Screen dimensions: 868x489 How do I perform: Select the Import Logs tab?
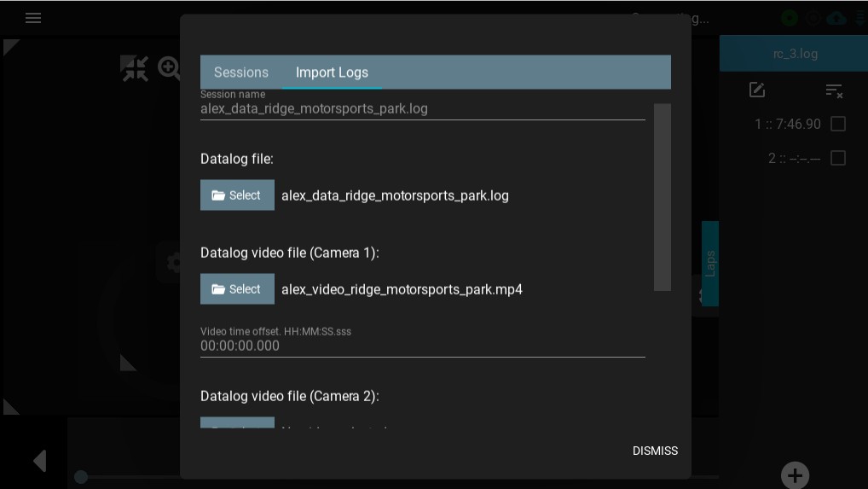332,72
